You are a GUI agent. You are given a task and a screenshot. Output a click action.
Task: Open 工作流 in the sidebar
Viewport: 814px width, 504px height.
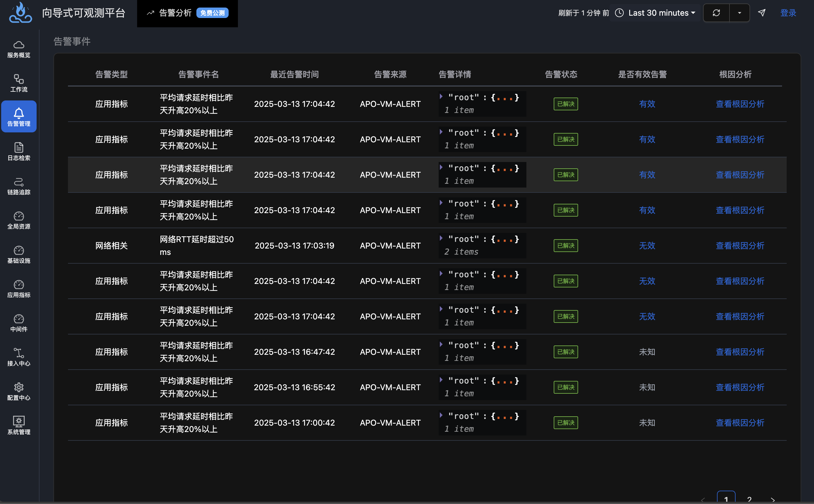coord(19,83)
